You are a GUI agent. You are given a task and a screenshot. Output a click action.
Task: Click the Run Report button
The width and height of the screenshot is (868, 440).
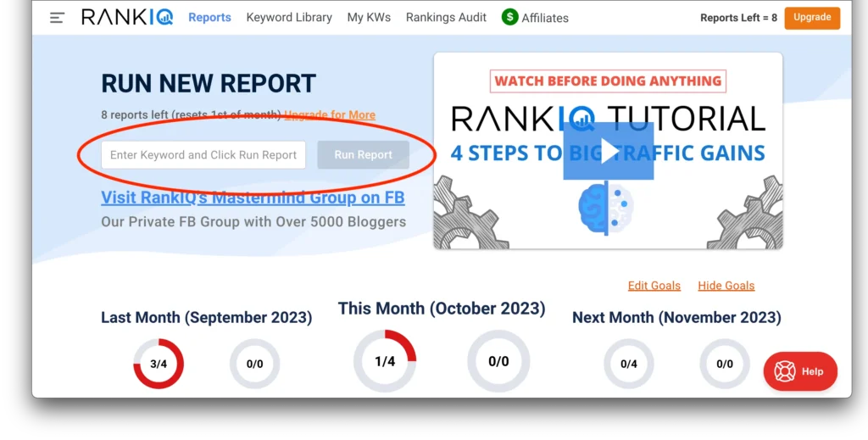(x=363, y=155)
